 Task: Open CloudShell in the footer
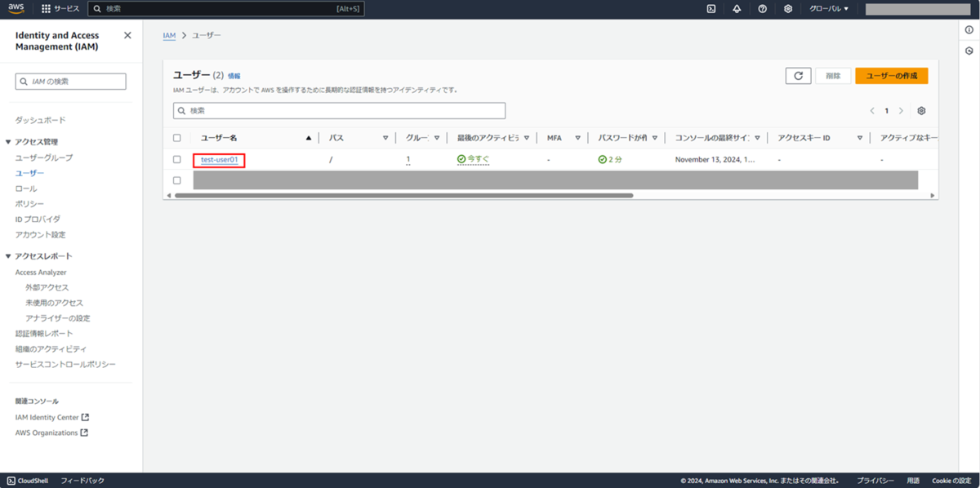click(x=29, y=481)
